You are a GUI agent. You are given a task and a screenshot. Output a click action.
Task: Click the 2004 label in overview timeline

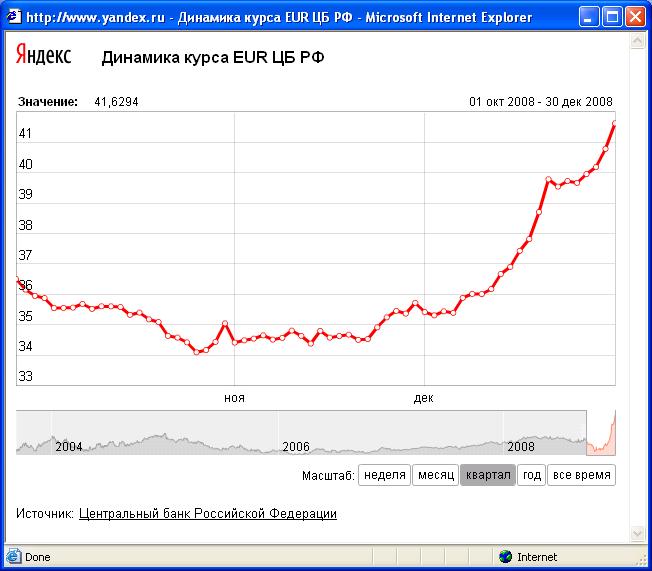tap(69, 447)
